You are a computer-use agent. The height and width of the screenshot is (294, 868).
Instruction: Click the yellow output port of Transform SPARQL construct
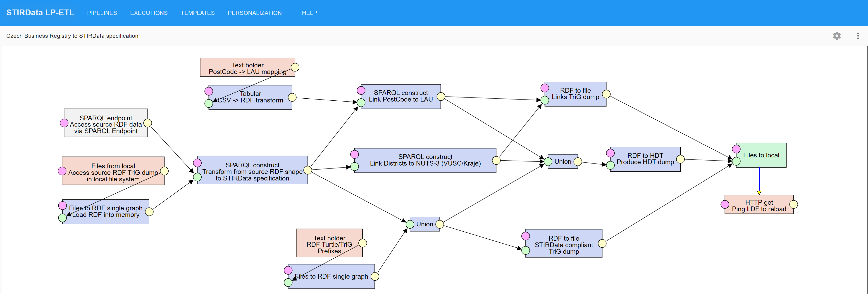click(x=308, y=170)
